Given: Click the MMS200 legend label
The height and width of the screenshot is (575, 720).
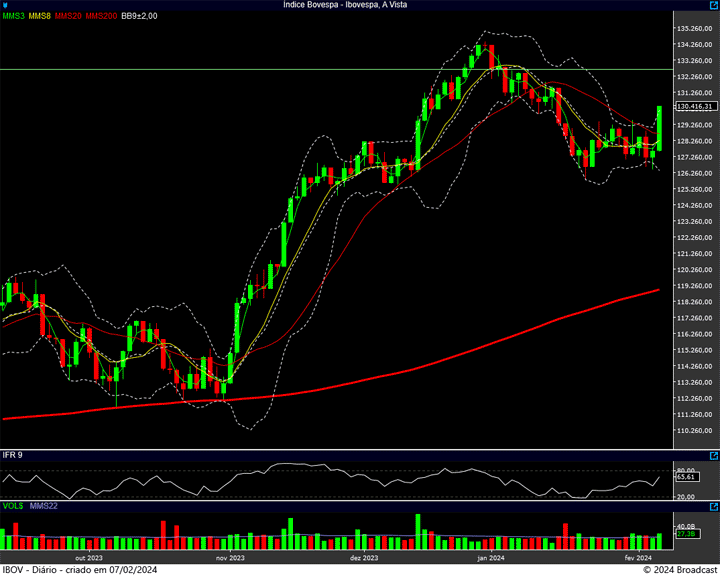Looking at the screenshot, I should 101,16.
